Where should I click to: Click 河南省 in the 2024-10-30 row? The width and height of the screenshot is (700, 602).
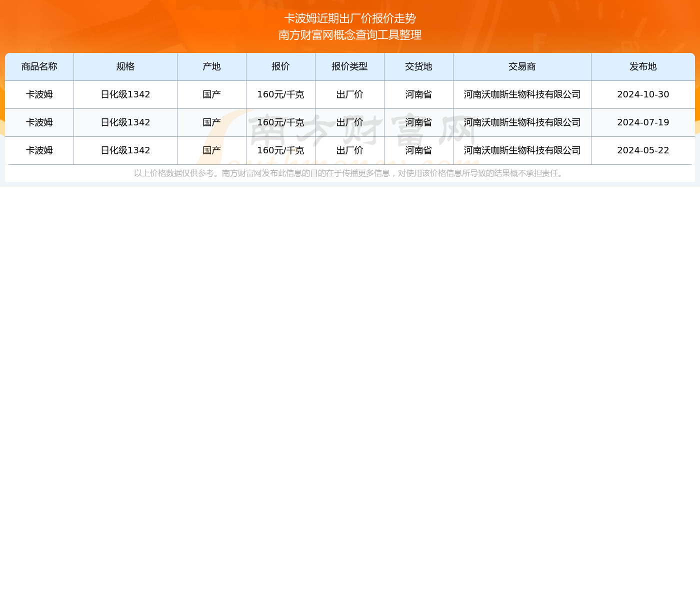click(418, 94)
